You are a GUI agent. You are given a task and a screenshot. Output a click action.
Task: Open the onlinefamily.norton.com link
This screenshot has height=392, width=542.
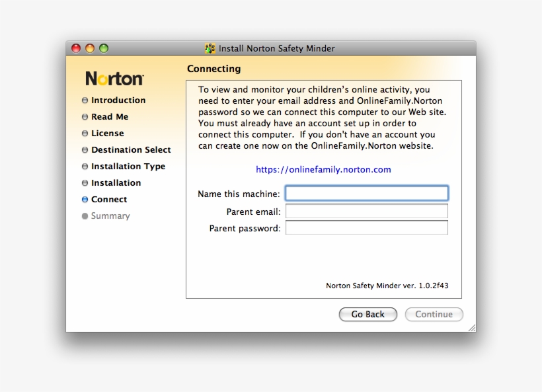click(323, 170)
